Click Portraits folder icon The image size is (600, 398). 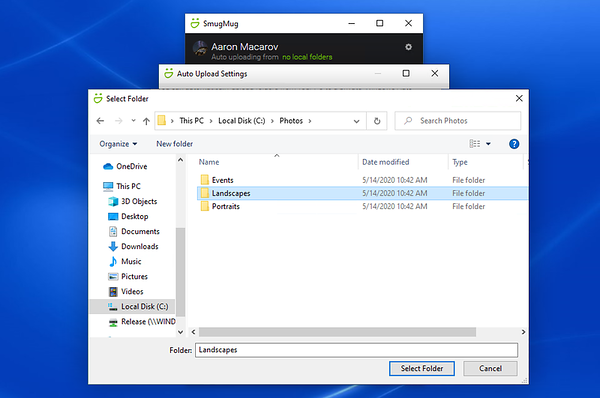click(205, 206)
